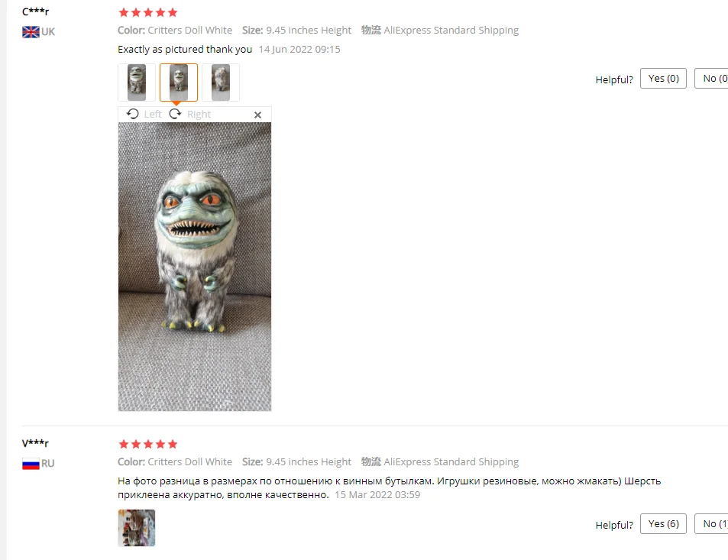
Task: Rotate review photo right
Action: pyautogui.click(x=175, y=114)
